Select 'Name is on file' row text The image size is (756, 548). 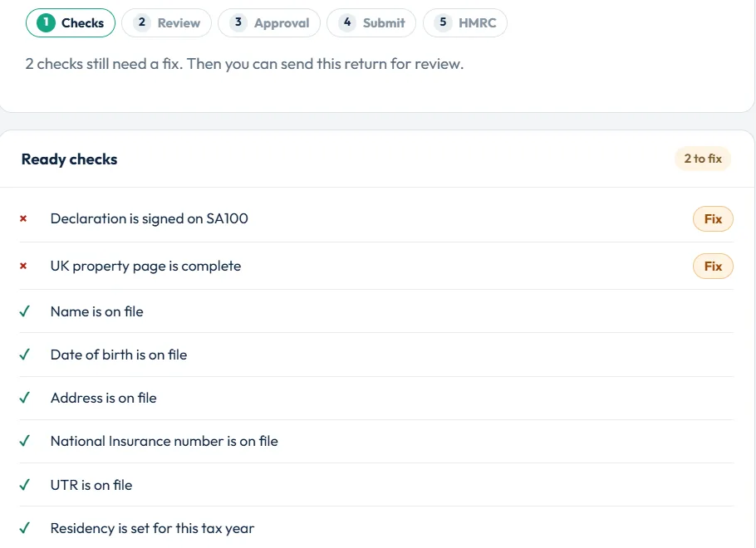97,311
